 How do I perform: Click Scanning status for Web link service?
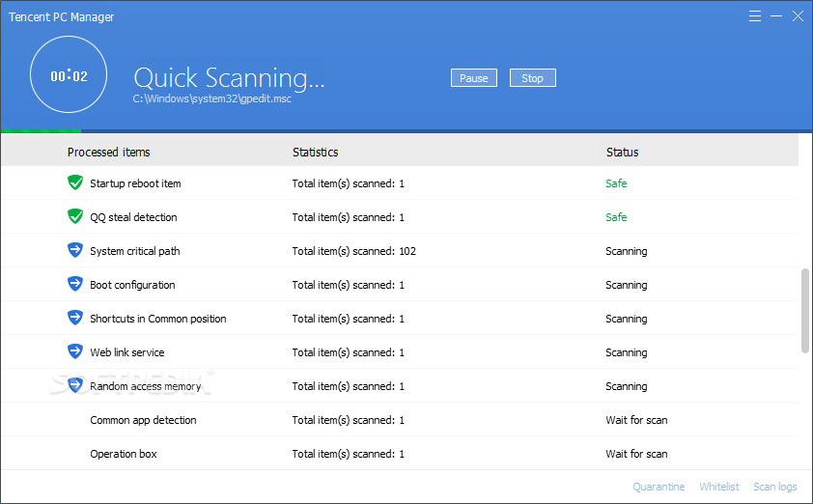click(x=627, y=352)
